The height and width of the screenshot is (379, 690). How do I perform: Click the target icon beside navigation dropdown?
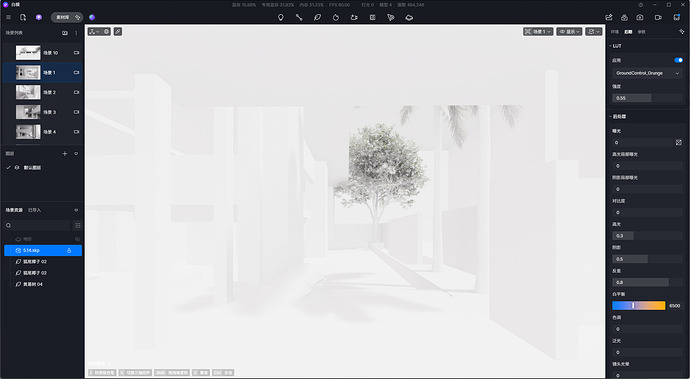(106, 31)
